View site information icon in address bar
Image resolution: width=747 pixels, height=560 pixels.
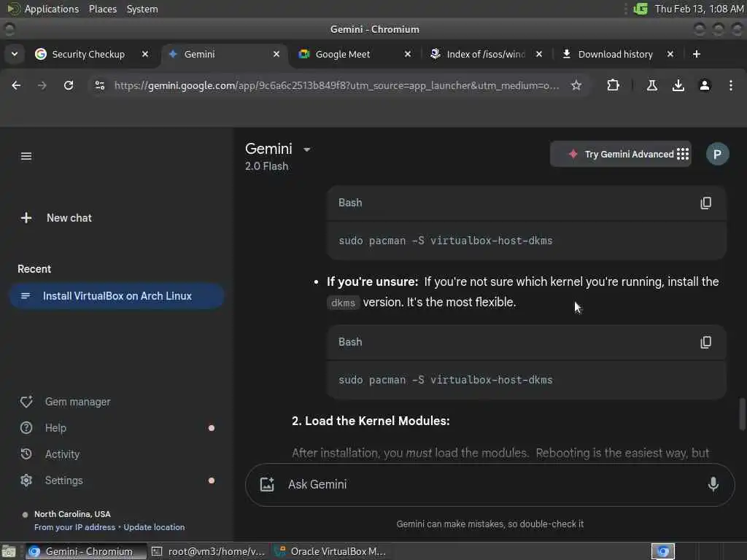[x=99, y=85]
